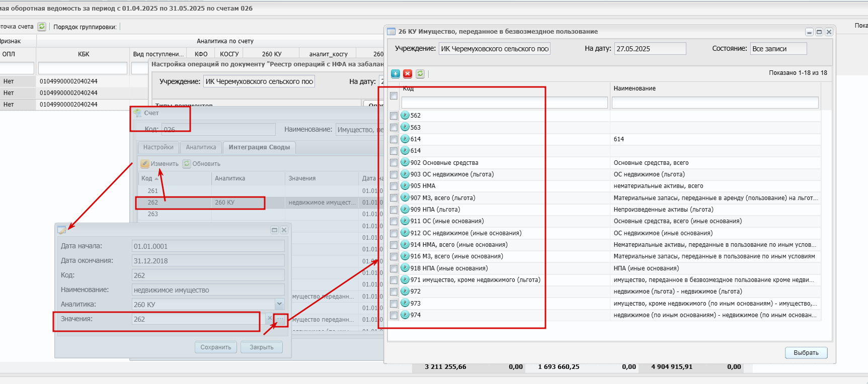Viewport: 868px width, 384px height.
Task: Open the Состояние field showing Все записи
Action: (778, 49)
